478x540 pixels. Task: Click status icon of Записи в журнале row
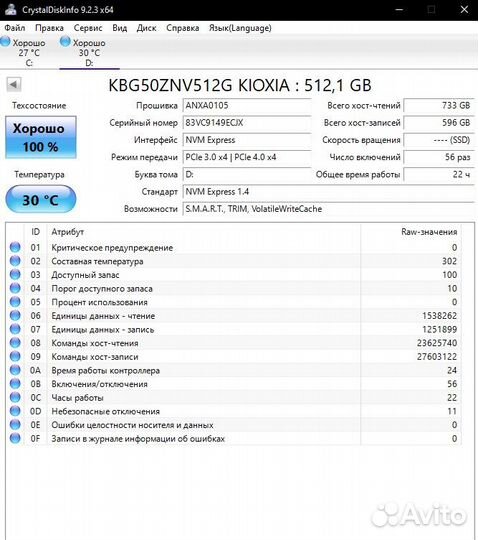[15, 438]
